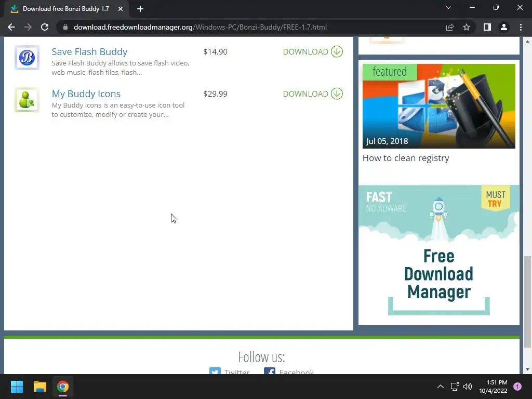Viewport: 532px width, 399px height.
Task: Open How to clean registry article
Action: [406, 158]
